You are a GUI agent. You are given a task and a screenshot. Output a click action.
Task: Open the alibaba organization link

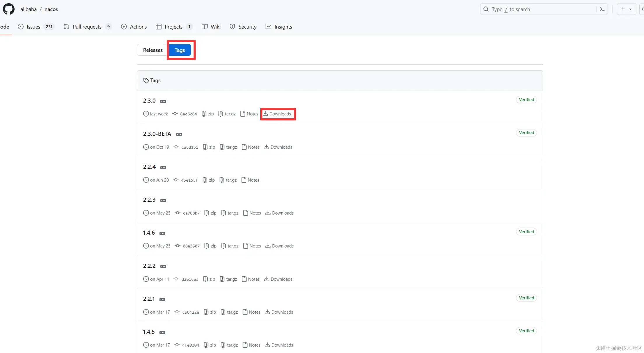pyautogui.click(x=29, y=9)
